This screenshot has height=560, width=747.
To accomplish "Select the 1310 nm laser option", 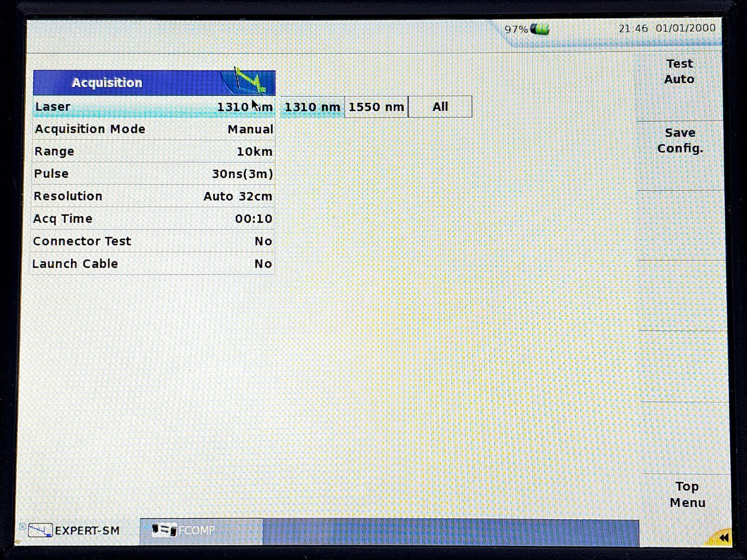I will click(312, 107).
